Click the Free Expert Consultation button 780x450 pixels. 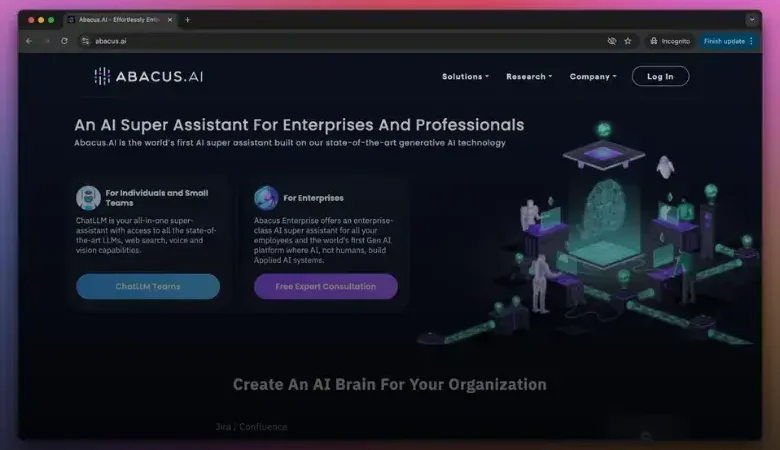pyautogui.click(x=326, y=287)
